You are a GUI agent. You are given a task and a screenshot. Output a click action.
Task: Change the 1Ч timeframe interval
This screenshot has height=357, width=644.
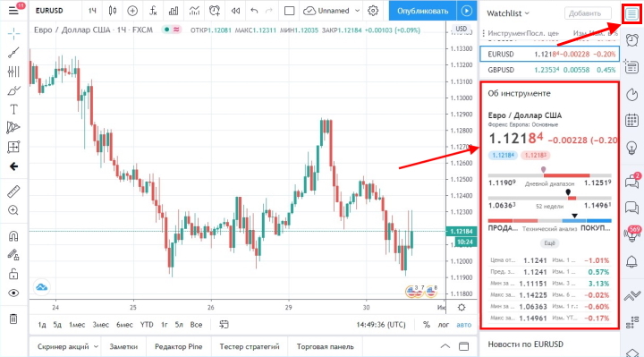92,11
